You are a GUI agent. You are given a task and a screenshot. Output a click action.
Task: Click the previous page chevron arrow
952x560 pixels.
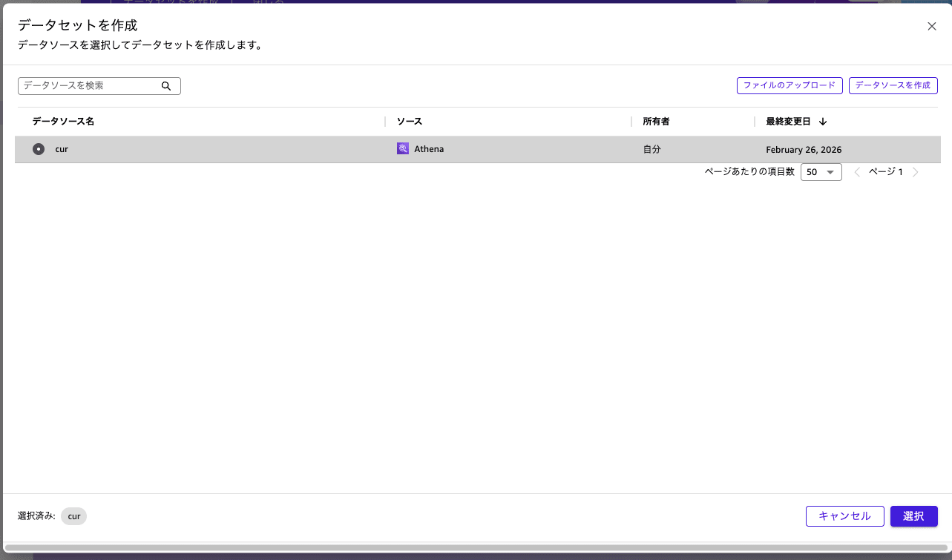(858, 171)
